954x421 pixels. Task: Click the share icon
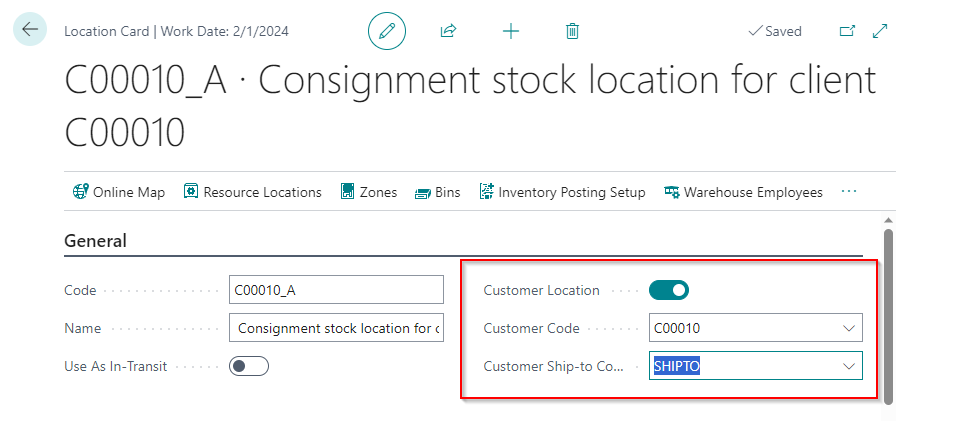tap(448, 31)
